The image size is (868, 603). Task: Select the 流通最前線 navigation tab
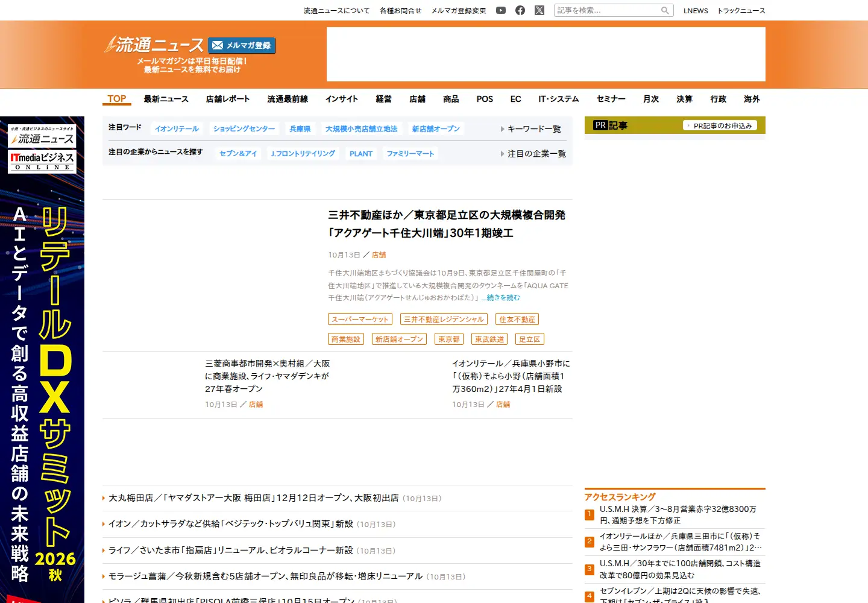[288, 99]
